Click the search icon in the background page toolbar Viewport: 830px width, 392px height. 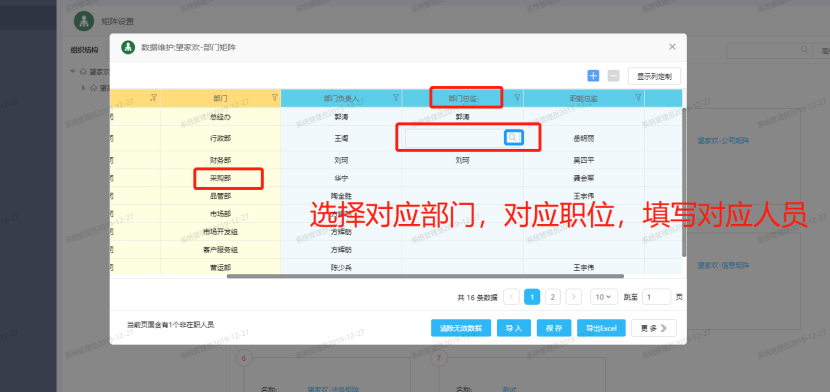[805, 50]
